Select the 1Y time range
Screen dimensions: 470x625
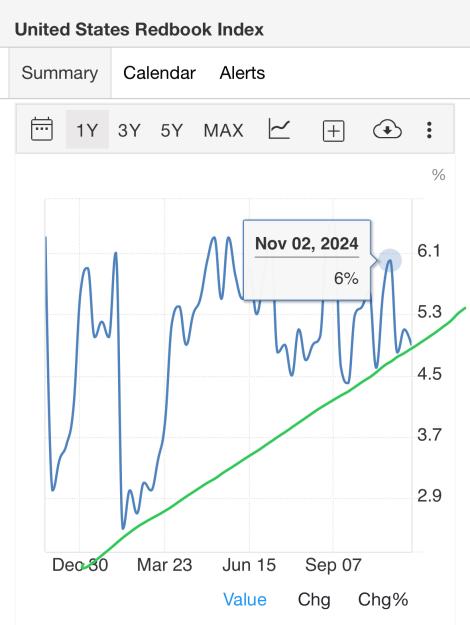(87, 130)
